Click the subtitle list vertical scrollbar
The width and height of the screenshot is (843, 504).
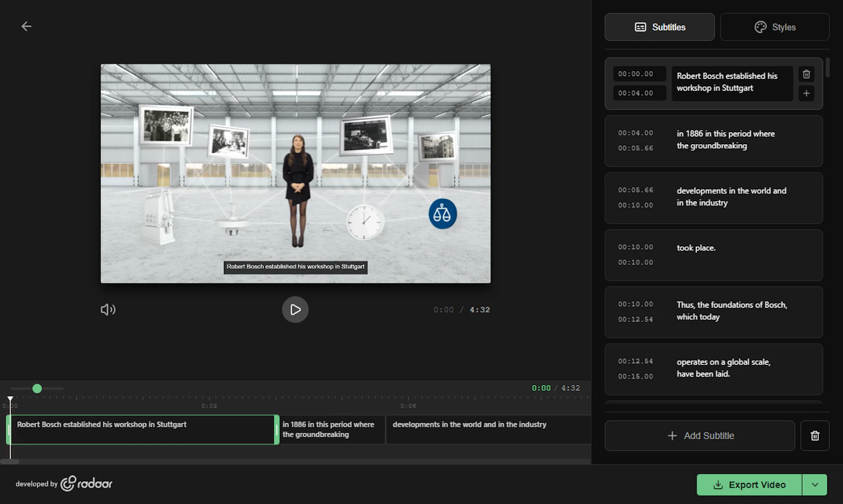[x=827, y=67]
